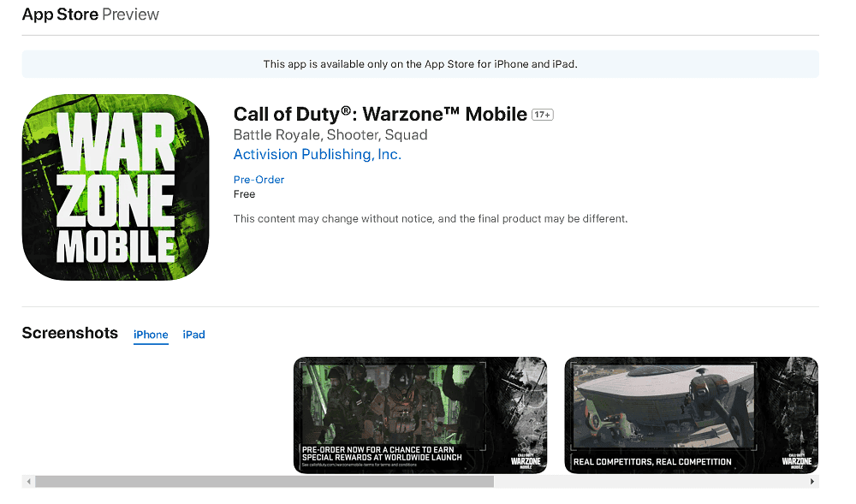Screen dimensions: 856x504
Task: Click the scrollbar right arrow
Action: click(x=812, y=482)
